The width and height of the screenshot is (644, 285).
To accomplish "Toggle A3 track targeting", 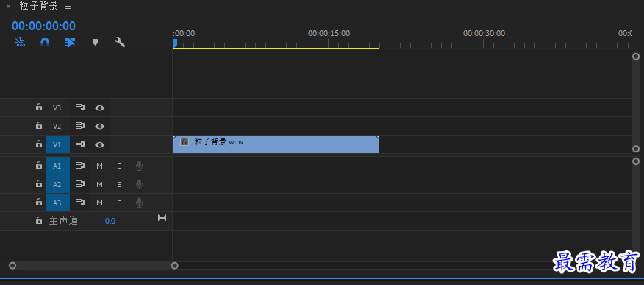I will [58, 203].
